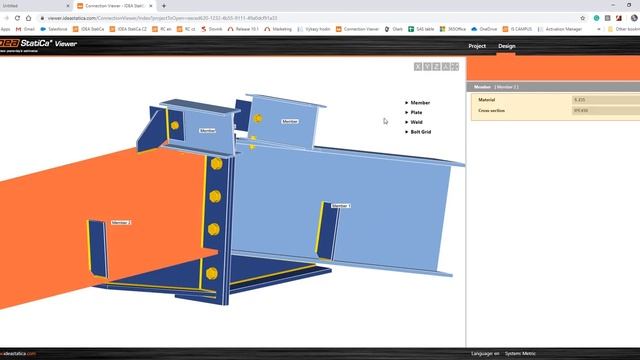Image resolution: width=640 pixels, height=360 pixels.
Task: Click the Cross-section label in properties
Action: pyautogui.click(x=491, y=111)
